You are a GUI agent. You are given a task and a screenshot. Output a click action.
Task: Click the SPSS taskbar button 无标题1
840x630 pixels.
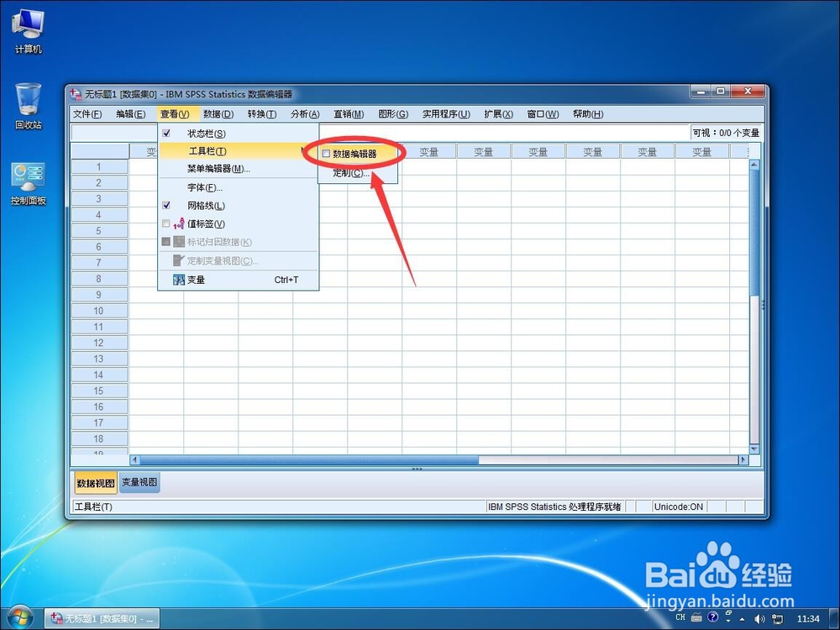tap(102, 619)
